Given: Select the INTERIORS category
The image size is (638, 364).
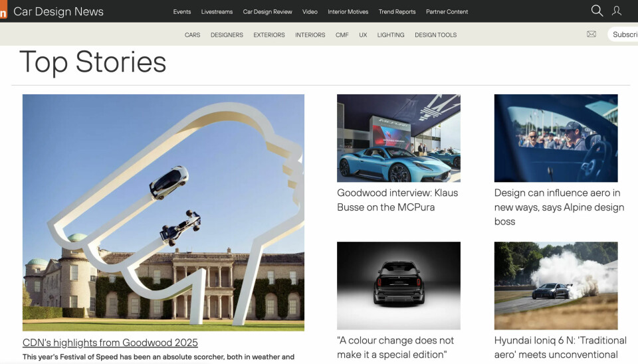Looking at the screenshot, I should tap(310, 35).
